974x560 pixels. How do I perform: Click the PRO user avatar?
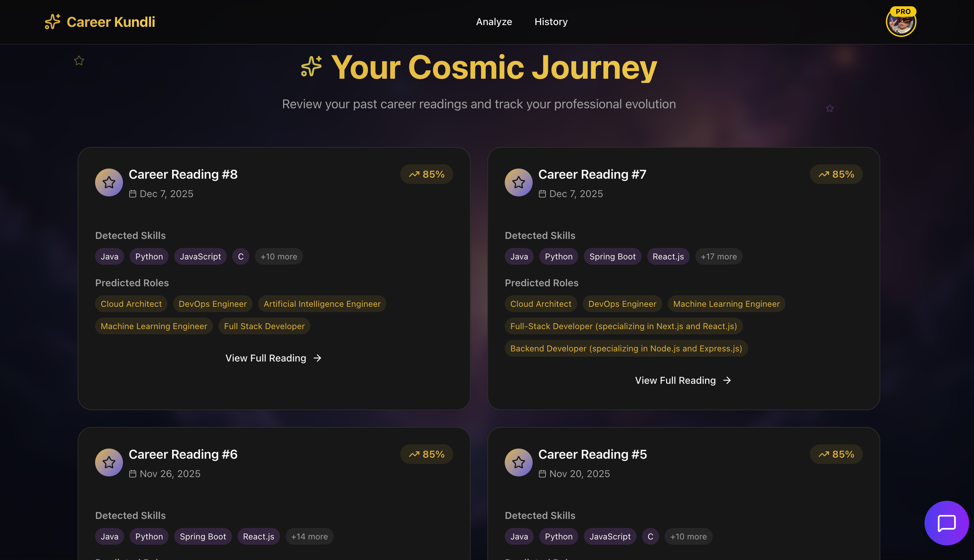point(900,23)
